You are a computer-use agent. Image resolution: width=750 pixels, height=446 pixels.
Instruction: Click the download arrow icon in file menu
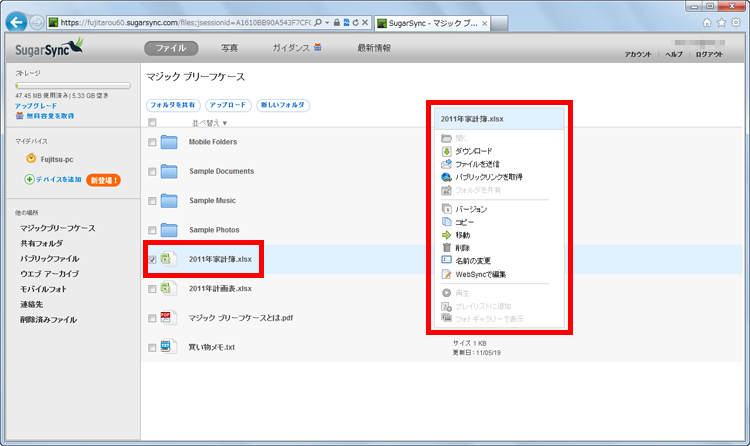(x=446, y=151)
